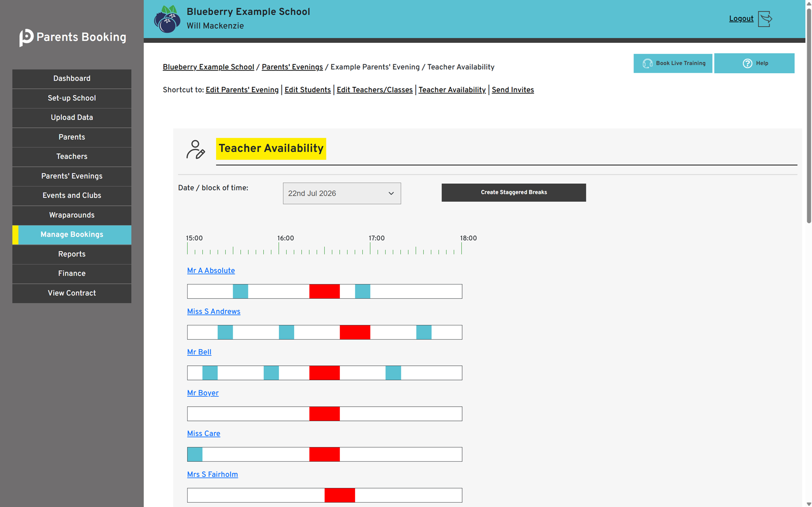This screenshot has height=507, width=812.
Task: Click the question mark help icon
Action: tap(747, 63)
